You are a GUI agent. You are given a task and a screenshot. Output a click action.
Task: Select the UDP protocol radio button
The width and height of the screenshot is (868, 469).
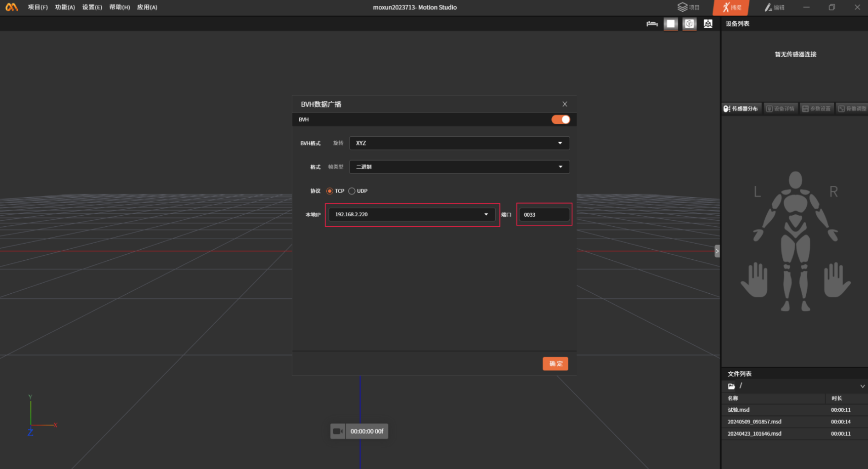pyautogui.click(x=352, y=191)
